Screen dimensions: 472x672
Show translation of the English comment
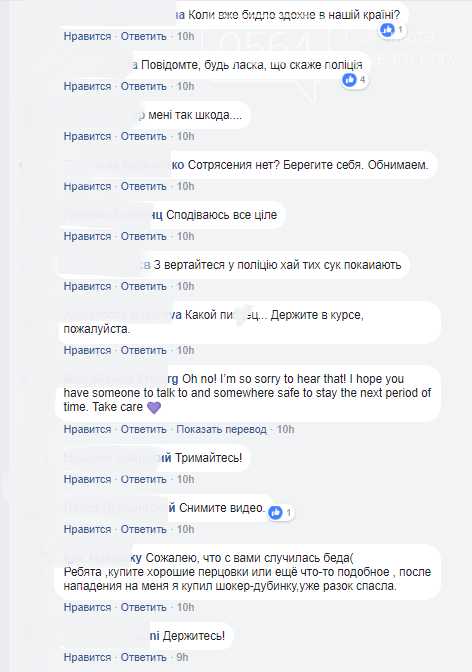coord(221,429)
